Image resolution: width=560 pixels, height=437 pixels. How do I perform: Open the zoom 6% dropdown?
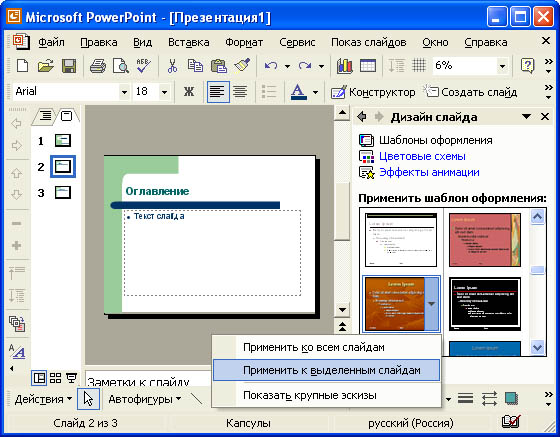pos(502,66)
